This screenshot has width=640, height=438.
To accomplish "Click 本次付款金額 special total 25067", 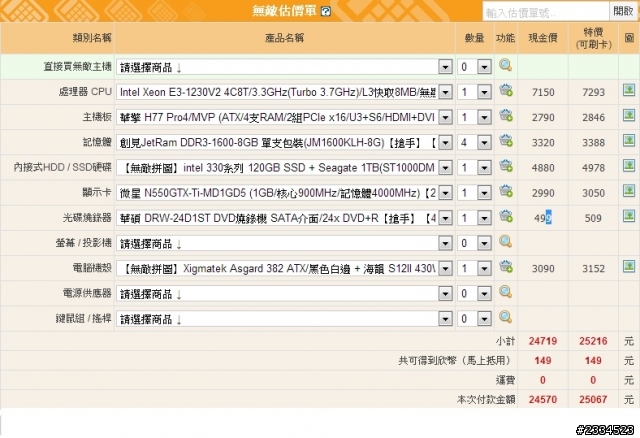I will (593, 399).
